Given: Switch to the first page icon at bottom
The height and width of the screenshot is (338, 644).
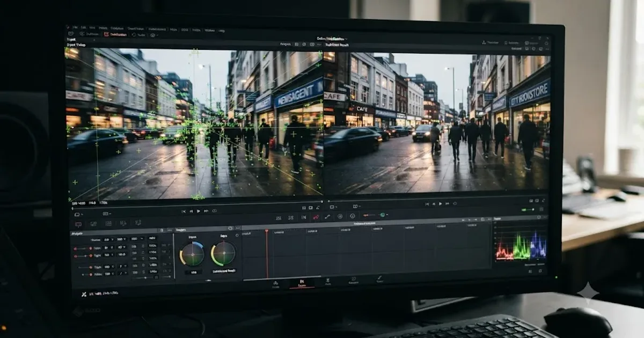Looking at the screenshot, I should point(275,284).
